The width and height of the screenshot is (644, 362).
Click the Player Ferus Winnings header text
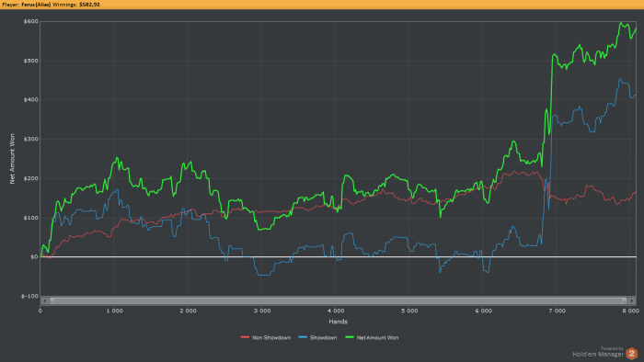[51, 5]
